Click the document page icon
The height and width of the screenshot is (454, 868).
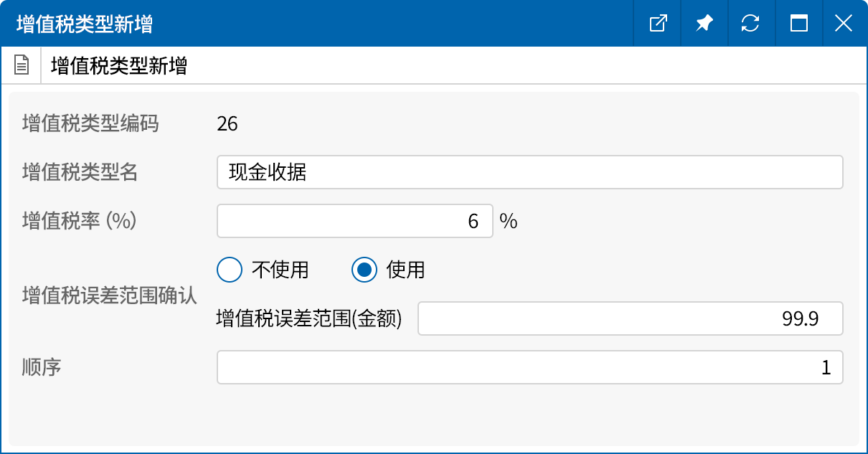click(x=22, y=65)
